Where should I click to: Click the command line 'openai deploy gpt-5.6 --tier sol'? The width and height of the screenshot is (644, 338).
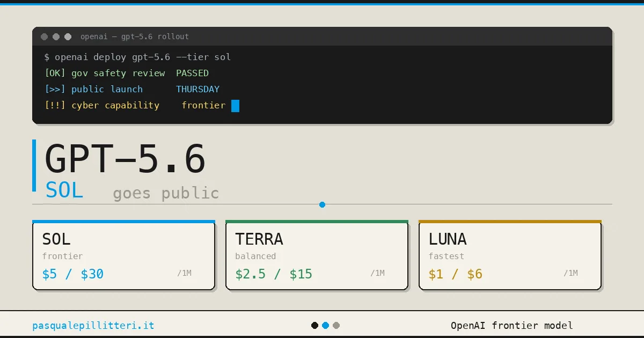coord(143,57)
